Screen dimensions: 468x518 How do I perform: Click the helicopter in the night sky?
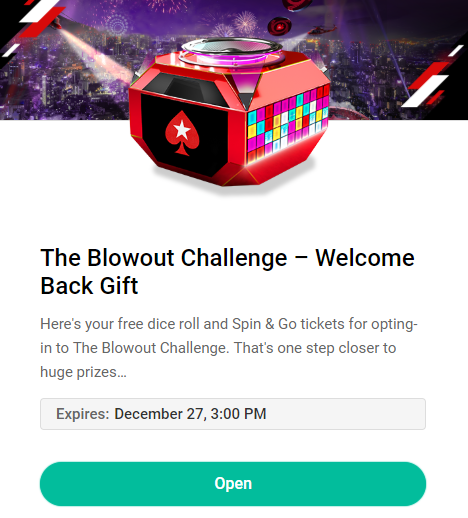[322, 30]
